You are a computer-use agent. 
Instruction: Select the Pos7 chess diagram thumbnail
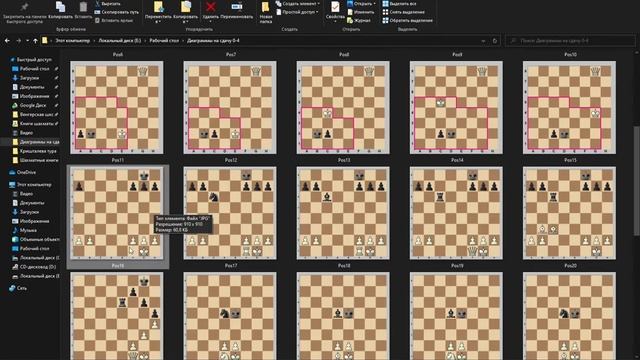pos(230,107)
